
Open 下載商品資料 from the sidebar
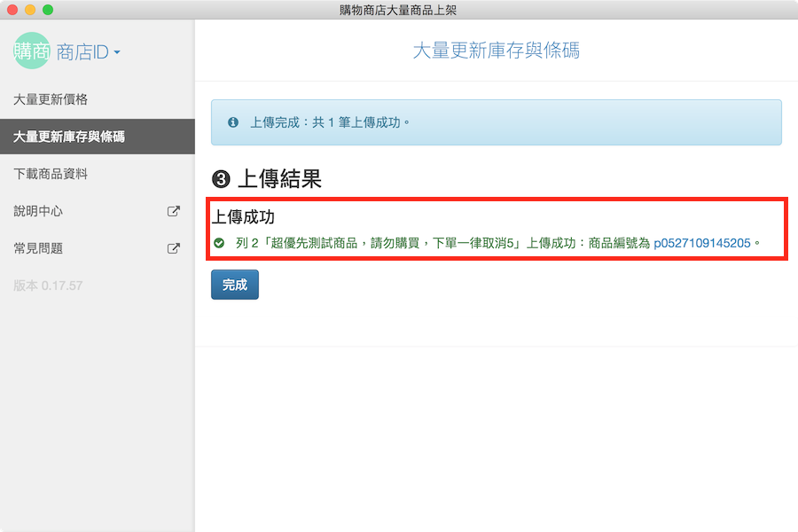pyautogui.click(x=51, y=174)
